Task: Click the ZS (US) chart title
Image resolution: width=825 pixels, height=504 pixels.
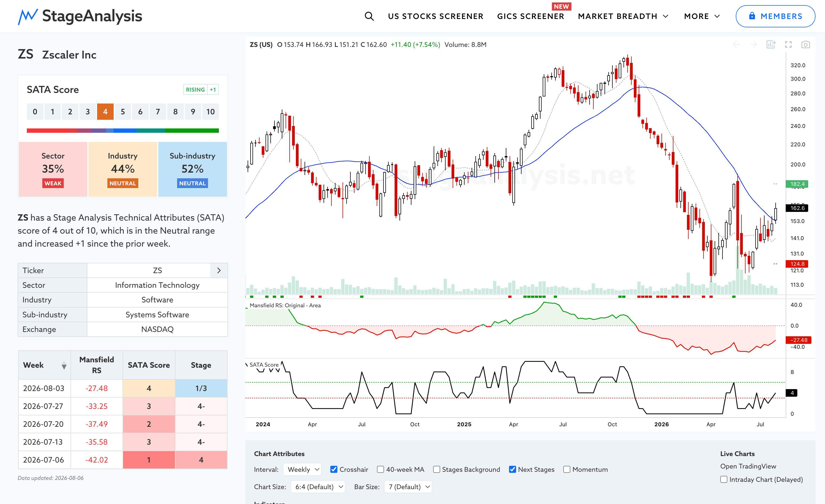Action: point(261,44)
